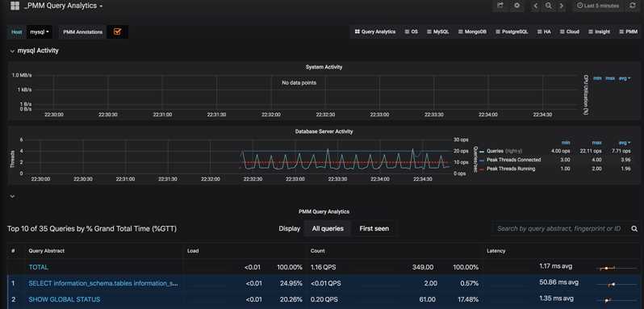The image size is (644, 309).
Task: Shift time range backward arrow
Action: 536,6
